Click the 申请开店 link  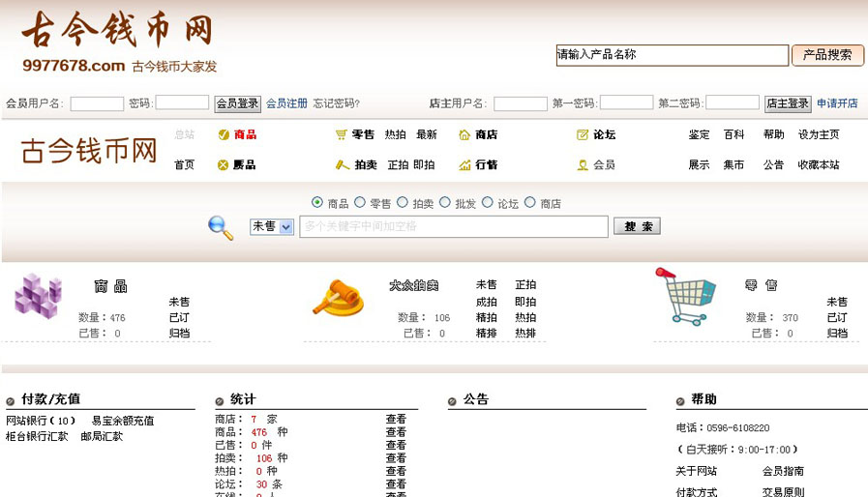tap(837, 103)
